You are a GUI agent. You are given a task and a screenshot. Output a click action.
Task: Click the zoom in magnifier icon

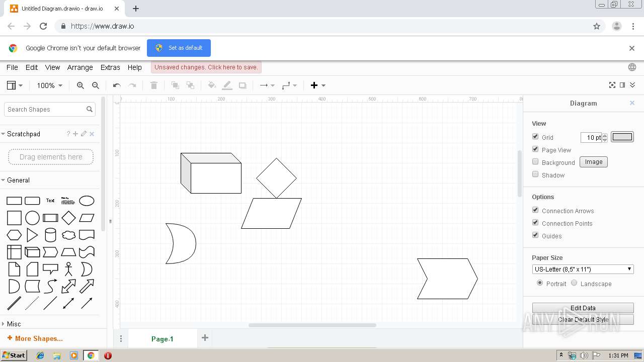point(80,85)
